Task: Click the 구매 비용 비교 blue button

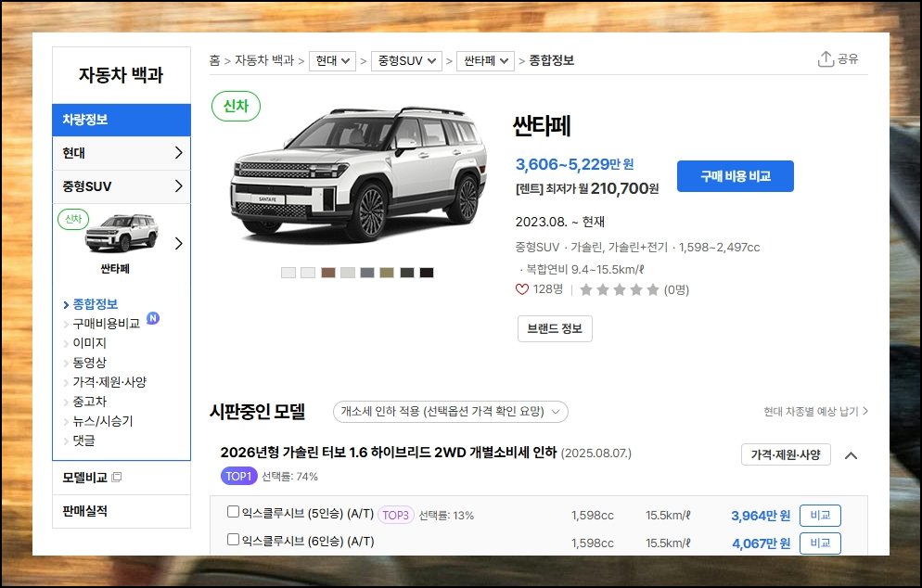Action: (x=735, y=176)
